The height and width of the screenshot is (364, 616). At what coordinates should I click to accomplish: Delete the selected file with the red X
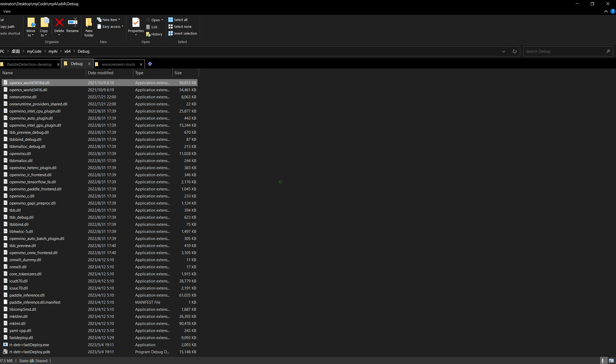[x=59, y=23]
